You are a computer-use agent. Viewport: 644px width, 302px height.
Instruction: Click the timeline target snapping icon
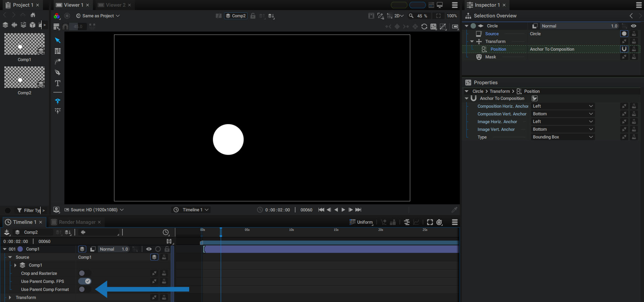439,222
